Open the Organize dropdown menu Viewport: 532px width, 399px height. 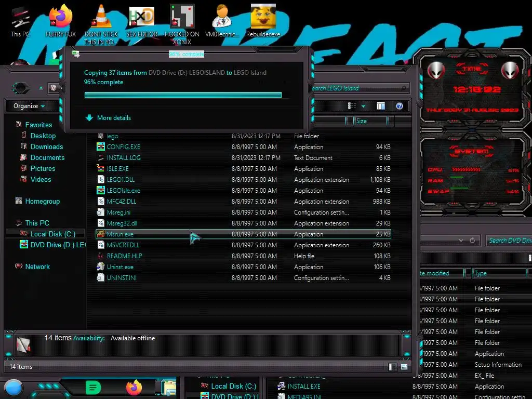pyautogui.click(x=29, y=106)
